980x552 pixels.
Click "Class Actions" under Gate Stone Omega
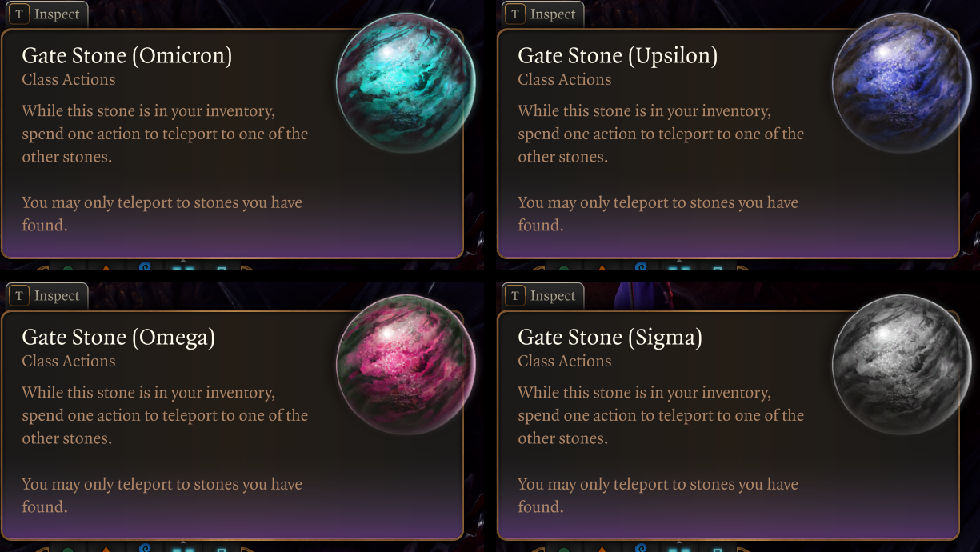point(69,362)
